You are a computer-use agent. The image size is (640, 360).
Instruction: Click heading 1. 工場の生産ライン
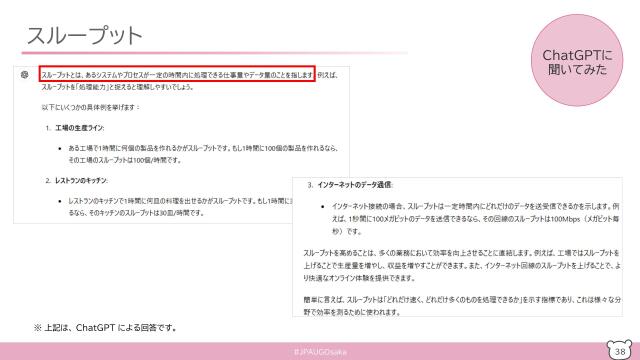(75, 128)
